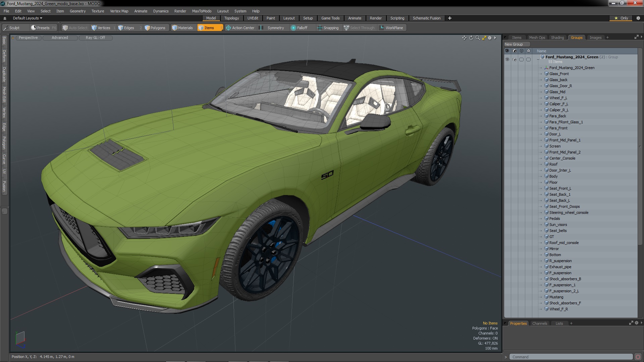
Task: Open the WorkPlane options
Action: 391,28
